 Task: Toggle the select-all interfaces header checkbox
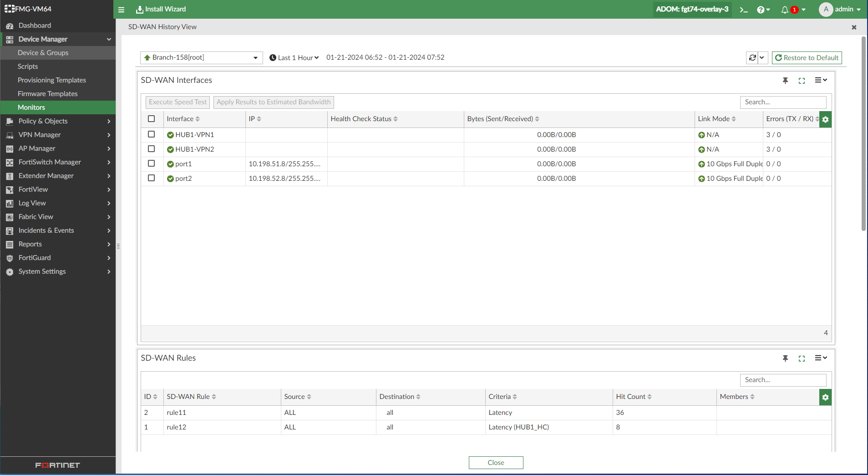tap(152, 119)
